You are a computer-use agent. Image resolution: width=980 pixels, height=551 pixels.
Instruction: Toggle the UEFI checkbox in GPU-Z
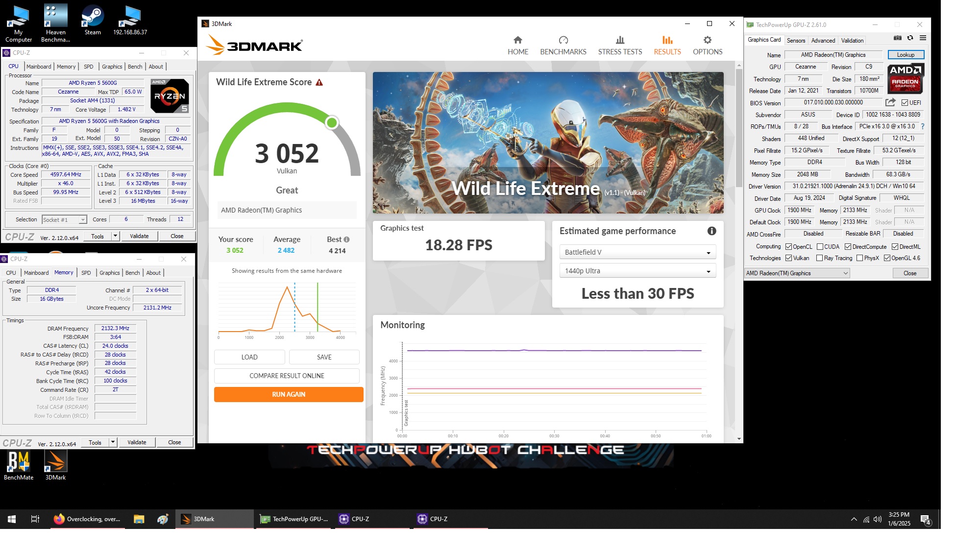click(x=905, y=102)
